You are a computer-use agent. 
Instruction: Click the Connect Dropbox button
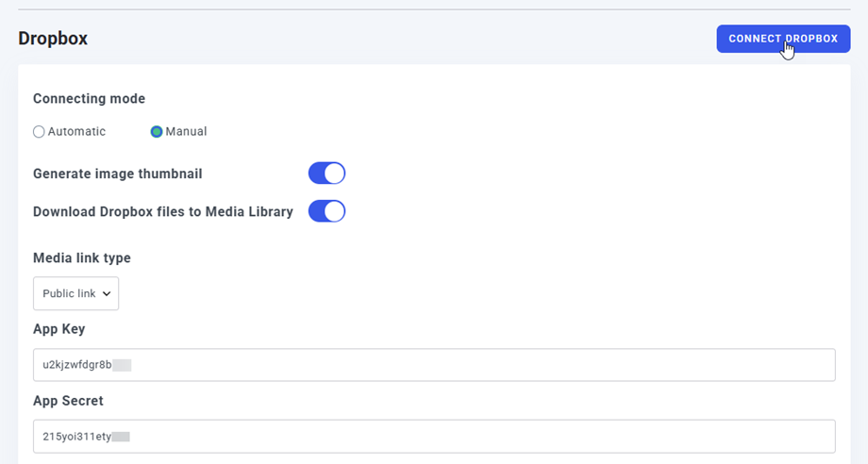783,39
